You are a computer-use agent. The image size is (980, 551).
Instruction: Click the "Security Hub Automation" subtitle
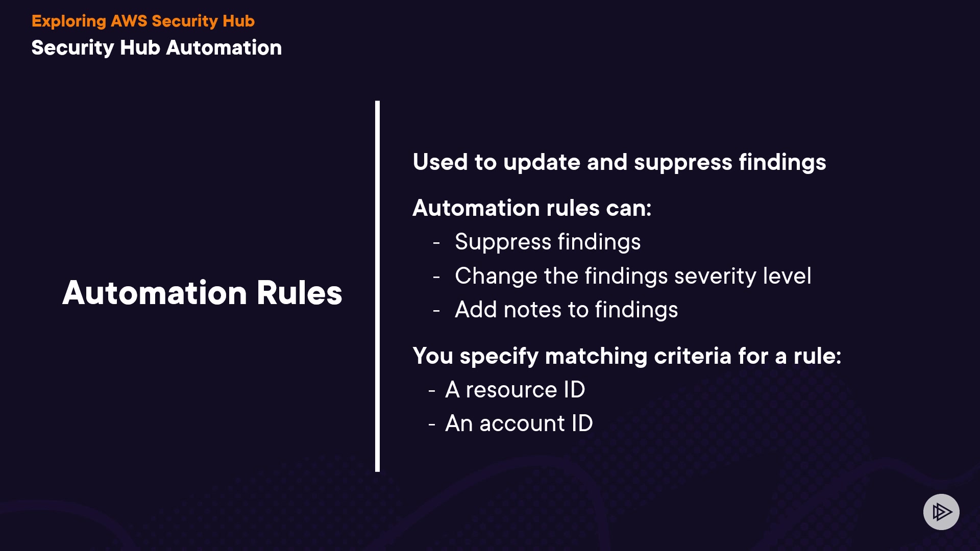pyautogui.click(x=156, y=48)
